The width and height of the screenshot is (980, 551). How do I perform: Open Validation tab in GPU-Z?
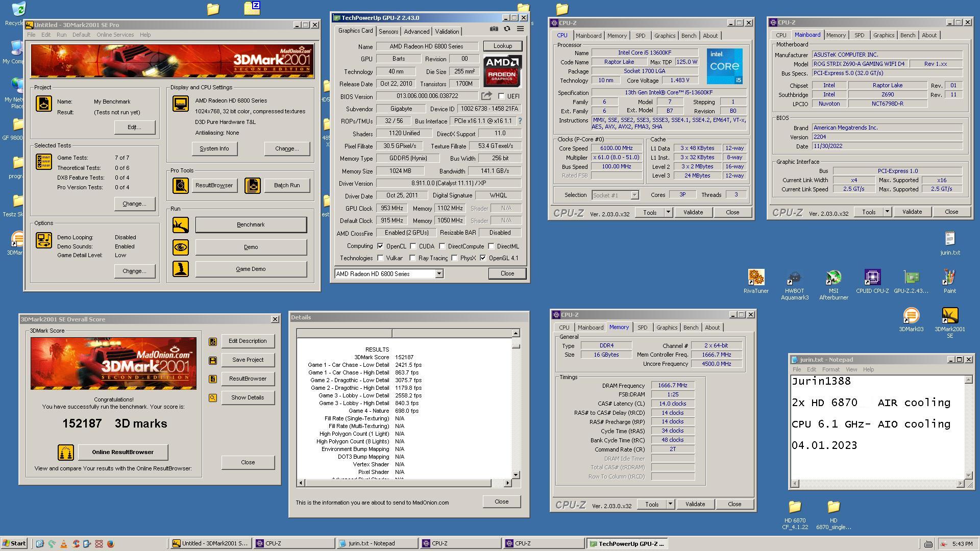pyautogui.click(x=447, y=32)
